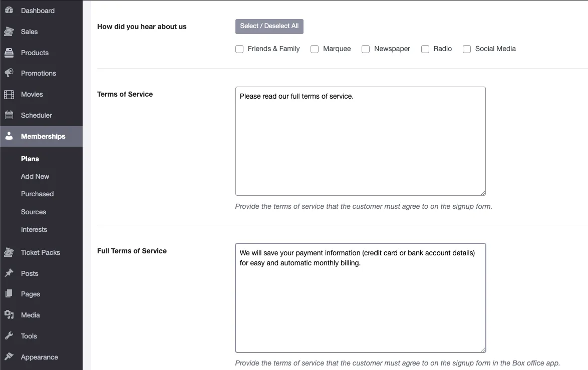Click the Media library icon
The width and height of the screenshot is (588, 370).
(x=9, y=315)
